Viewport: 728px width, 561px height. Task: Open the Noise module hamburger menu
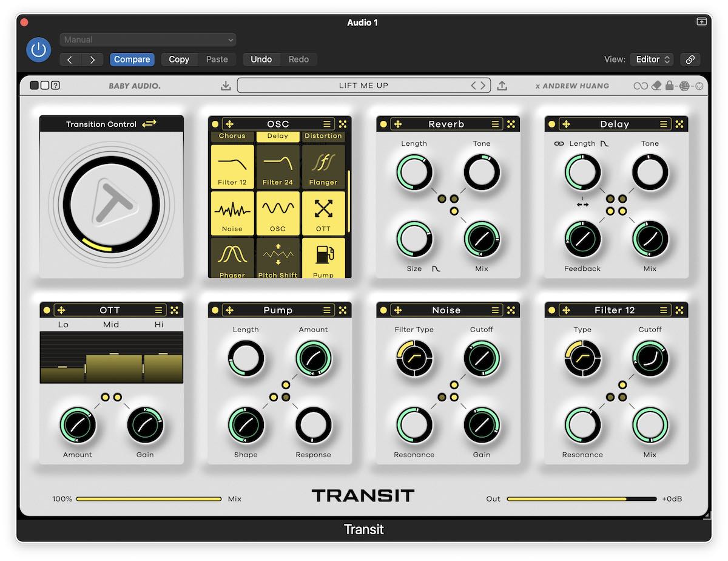click(x=496, y=310)
